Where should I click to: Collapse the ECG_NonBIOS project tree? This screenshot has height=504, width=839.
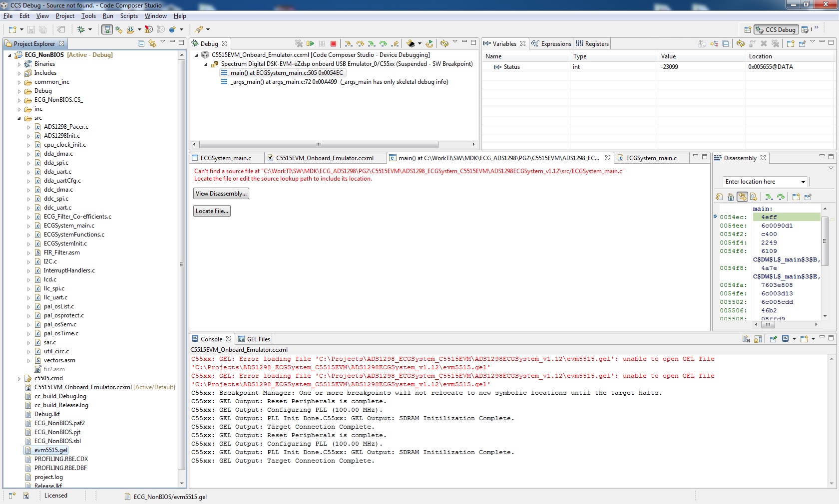pyautogui.click(x=9, y=55)
